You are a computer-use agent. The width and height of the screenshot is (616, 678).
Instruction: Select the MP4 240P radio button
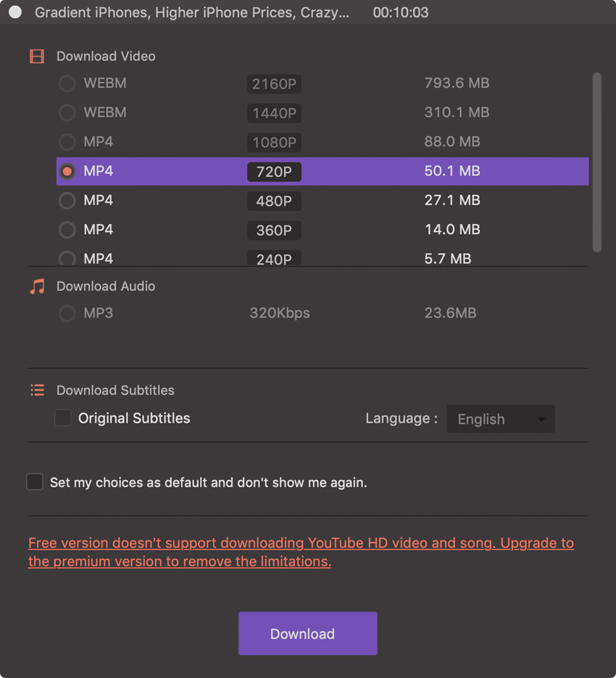click(x=67, y=258)
